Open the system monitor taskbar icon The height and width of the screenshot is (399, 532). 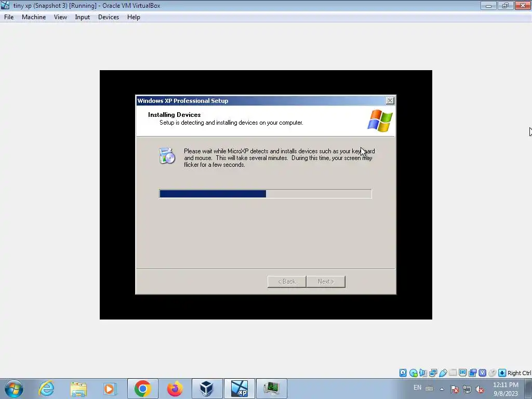[271, 389]
